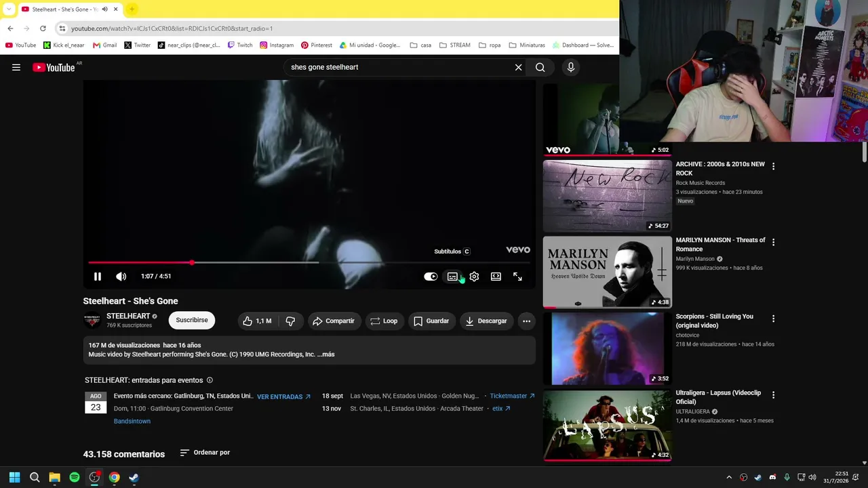Viewport: 868px width, 488px height.
Task: Open the YouTube guide hamburger menu
Action: pyautogui.click(x=16, y=67)
